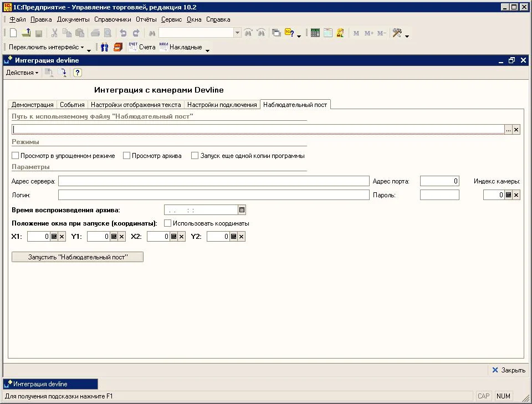Image resolution: width=532 pixels, height=404 pixels.
Task: Open the calculator toolbar icon
Action: click(315, 33)
